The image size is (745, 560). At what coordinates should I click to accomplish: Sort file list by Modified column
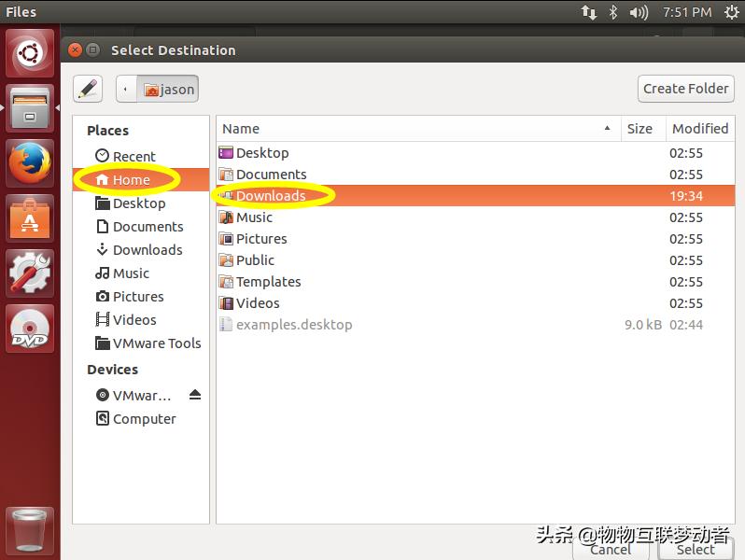coord(700,129)
